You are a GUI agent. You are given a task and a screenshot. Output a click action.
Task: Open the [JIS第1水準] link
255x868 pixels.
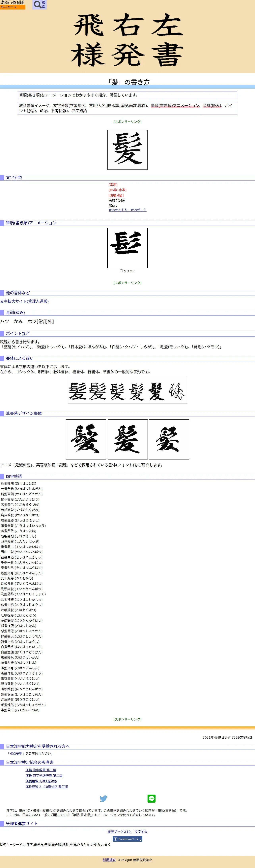(118, 190)
